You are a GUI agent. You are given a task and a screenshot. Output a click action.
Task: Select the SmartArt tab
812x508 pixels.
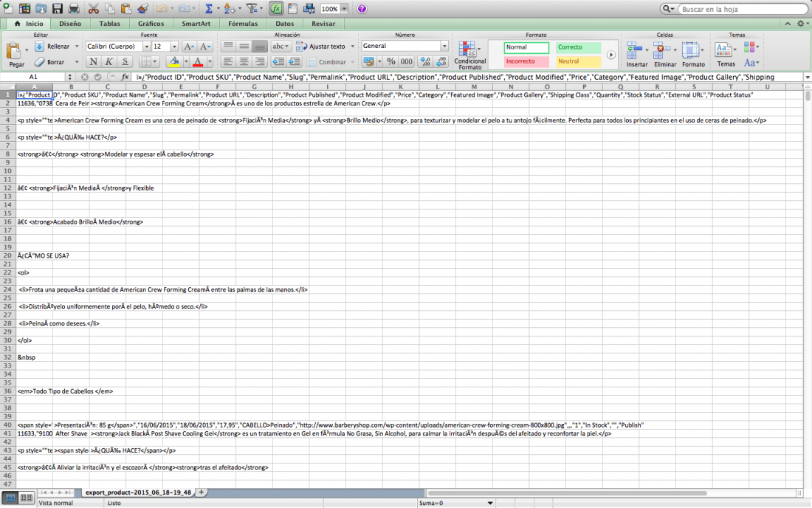[x=196, y=24]
